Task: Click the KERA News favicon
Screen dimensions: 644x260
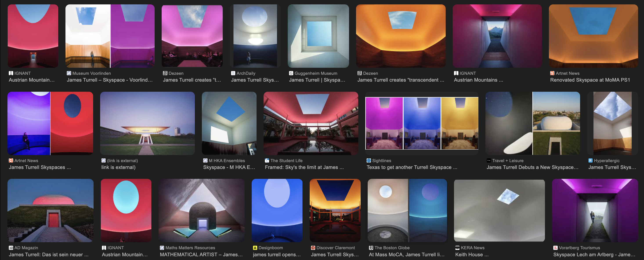Action: (x=457, y=248)
